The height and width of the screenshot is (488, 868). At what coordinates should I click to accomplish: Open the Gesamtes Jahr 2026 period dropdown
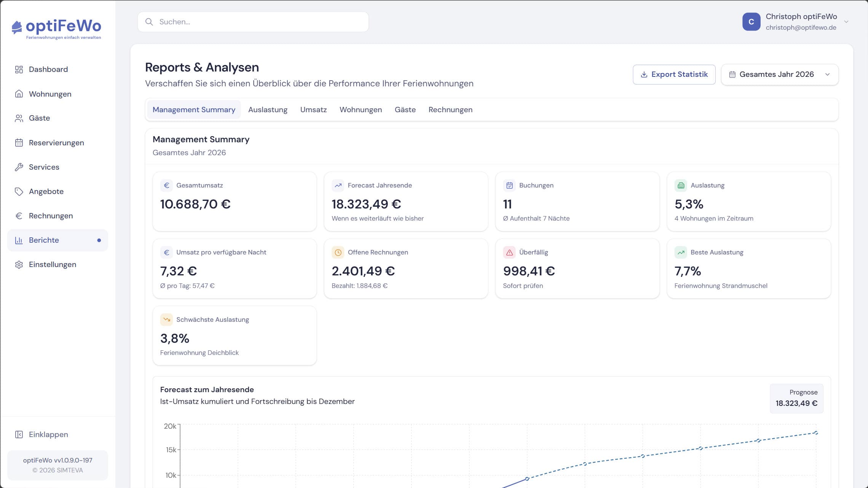780,75
